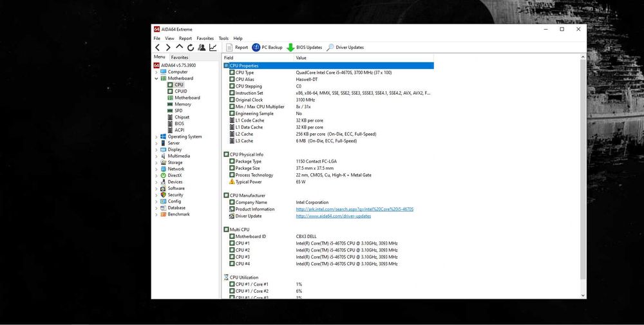Viewport: 644px width, 325px height.
Task: Select the Company Name row
Action: [328, 202]
